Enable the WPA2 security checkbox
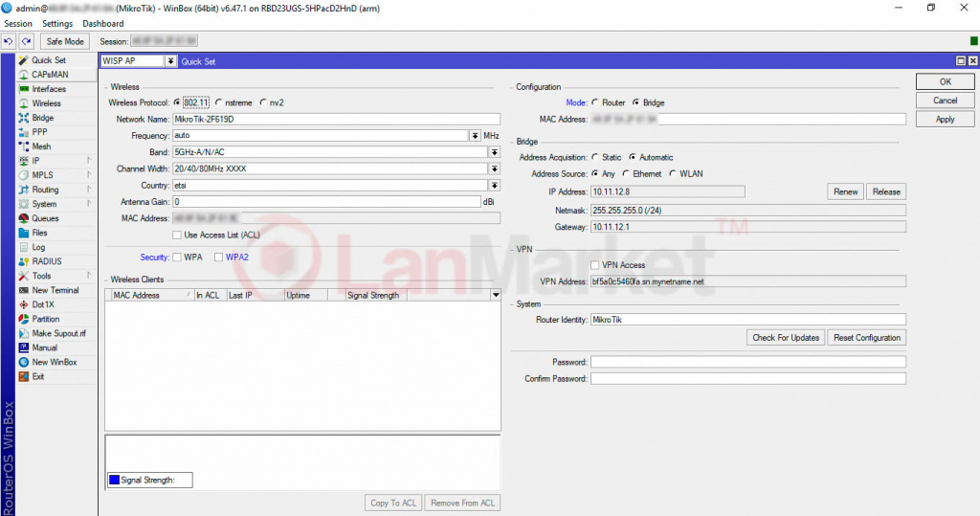Image resolution: width=980 pixels, height=516 pixels. 219,258
